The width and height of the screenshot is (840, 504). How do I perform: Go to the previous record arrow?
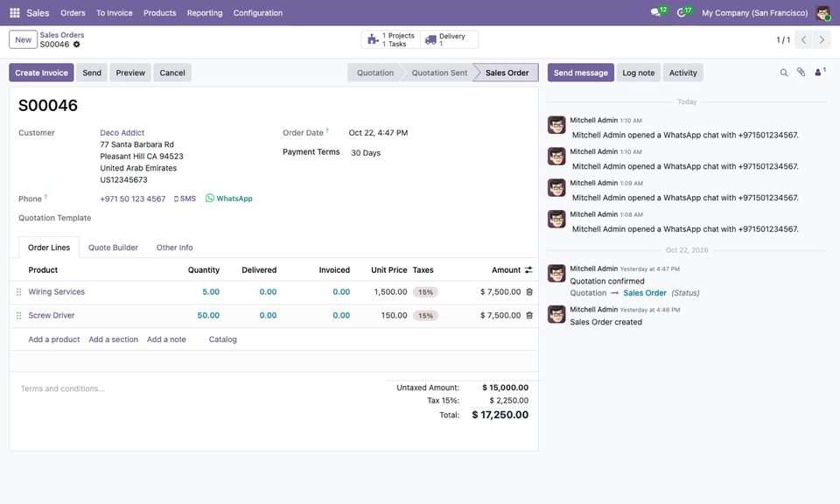803,39
